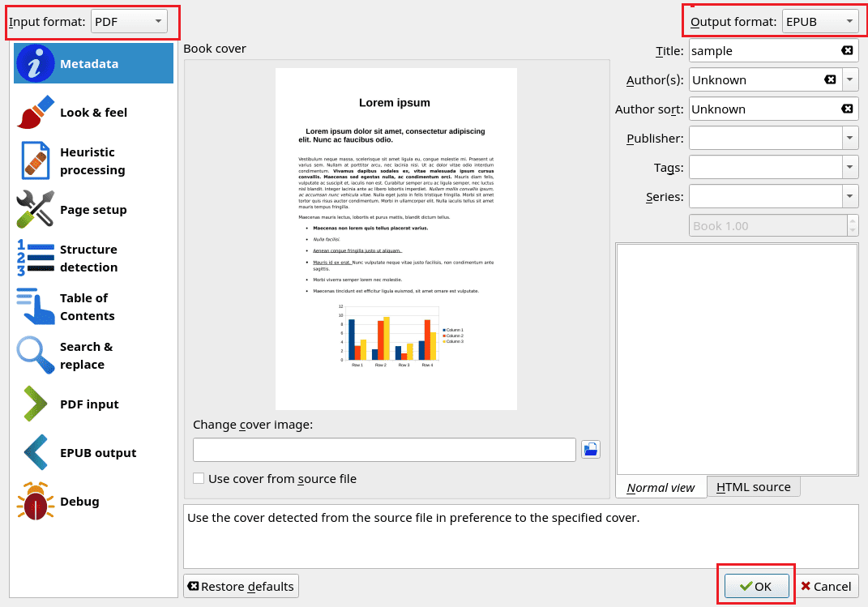
Task: Select Look & feel label
Action: tap(93, 113)
